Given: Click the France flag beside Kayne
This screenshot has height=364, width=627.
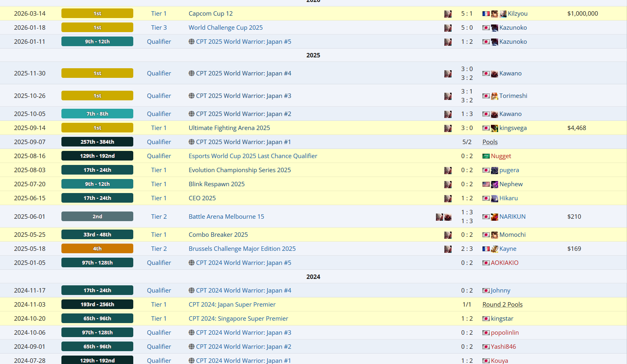Looking at the screenshot, I should [486, 249].
